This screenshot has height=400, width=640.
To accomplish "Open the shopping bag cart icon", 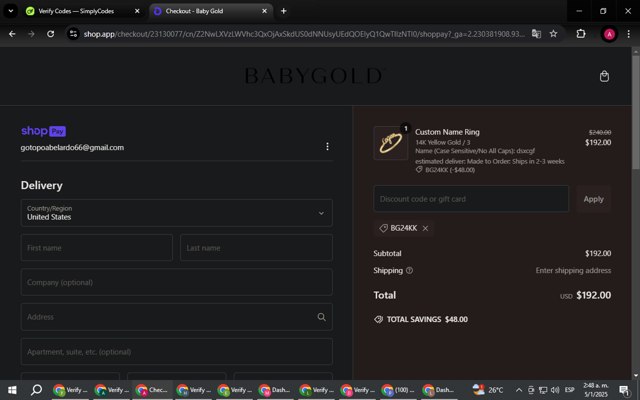I will 604,76.
